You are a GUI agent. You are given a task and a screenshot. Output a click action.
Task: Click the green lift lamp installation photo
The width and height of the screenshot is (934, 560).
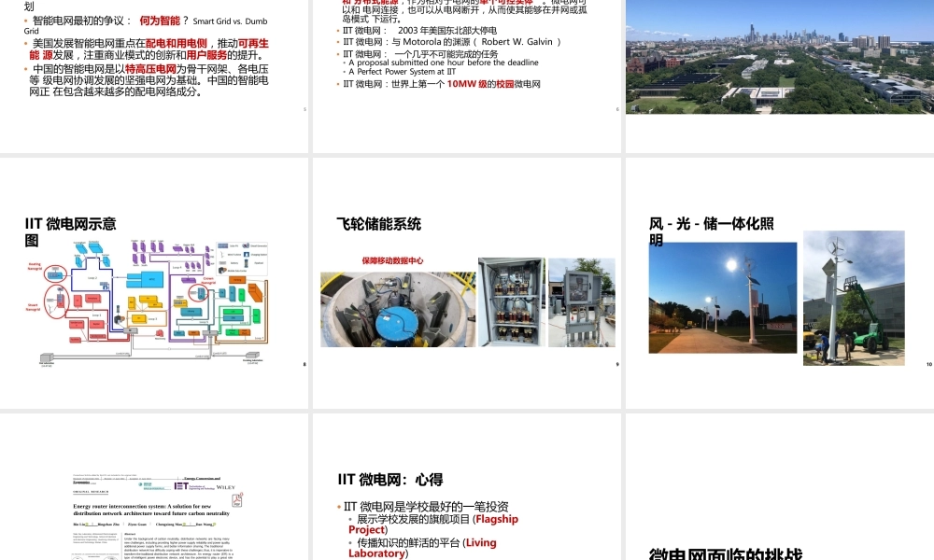[854, 298]
